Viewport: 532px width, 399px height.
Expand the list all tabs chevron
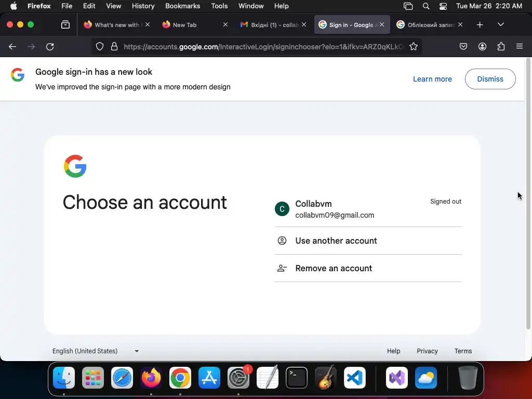click(501, 24)
